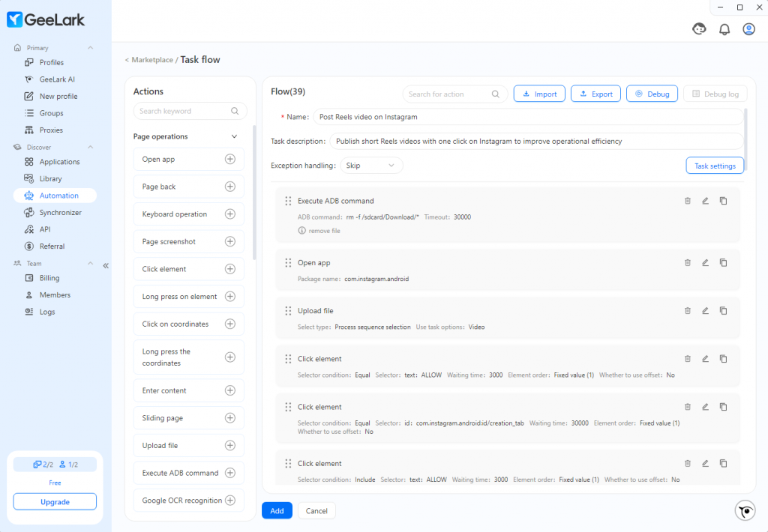
Task: Edit the Execute ADB command step
Action: coord(705,201)
